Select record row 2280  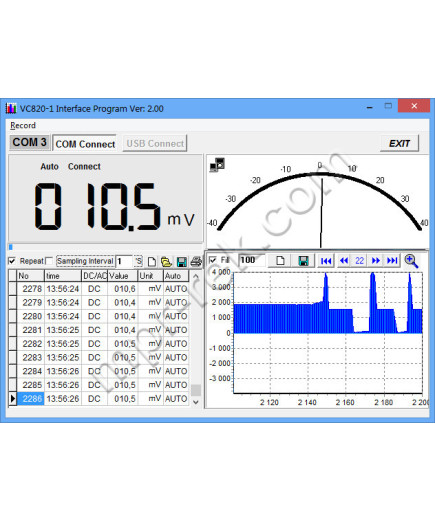click(x=99, y=316)
